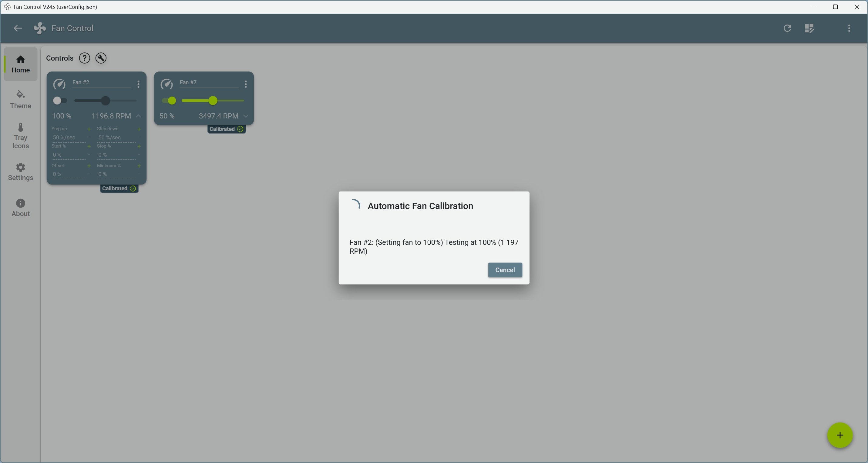Cancel the Automatic Fan Calibration dialog
Viewport: 868px width, 463px height.
coord(505,270)
